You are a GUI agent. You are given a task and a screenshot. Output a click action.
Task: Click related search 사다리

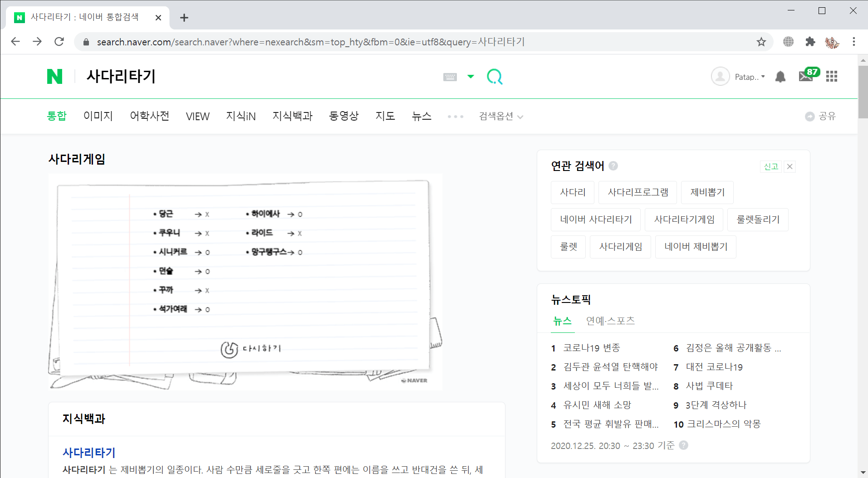(x=573, y=192)
